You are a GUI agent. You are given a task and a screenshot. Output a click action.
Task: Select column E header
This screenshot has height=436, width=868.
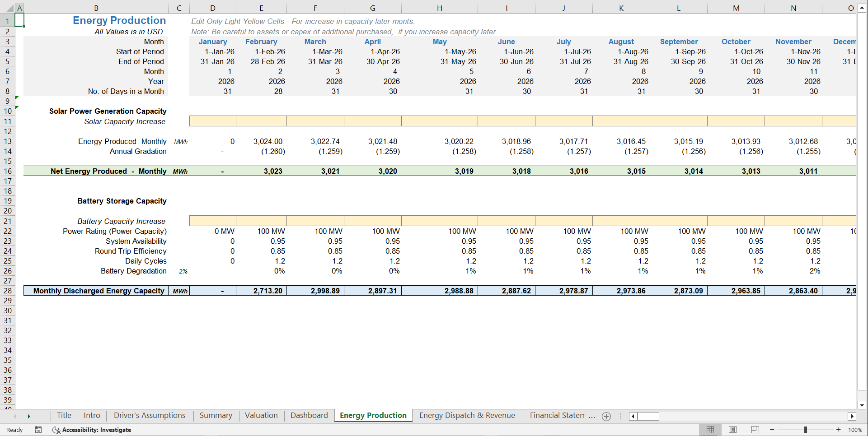[x=261, y=8]
